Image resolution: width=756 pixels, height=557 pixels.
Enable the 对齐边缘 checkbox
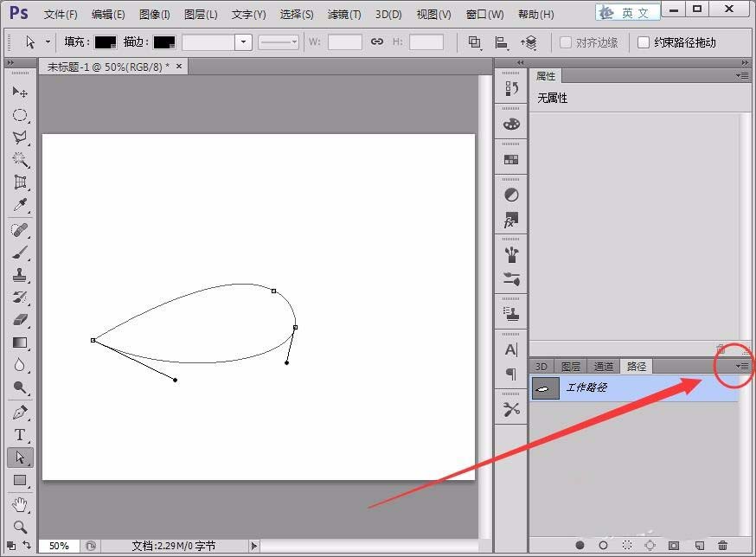click(x=564, y=42)
